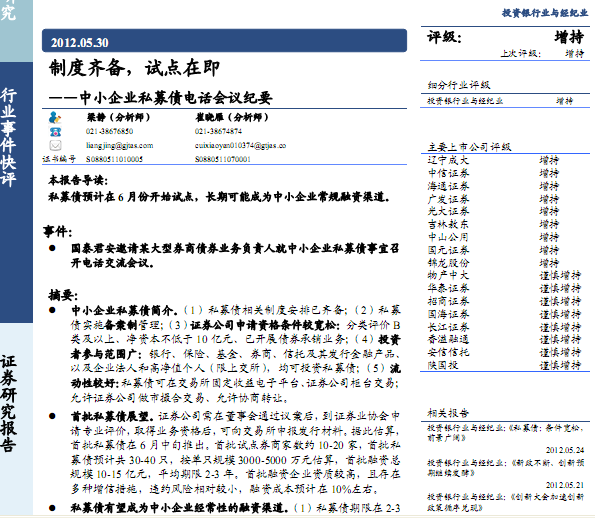This screenshot has width=595, height=518.
Task: Click certificate number S0880511010005
Action: [114, 159]
